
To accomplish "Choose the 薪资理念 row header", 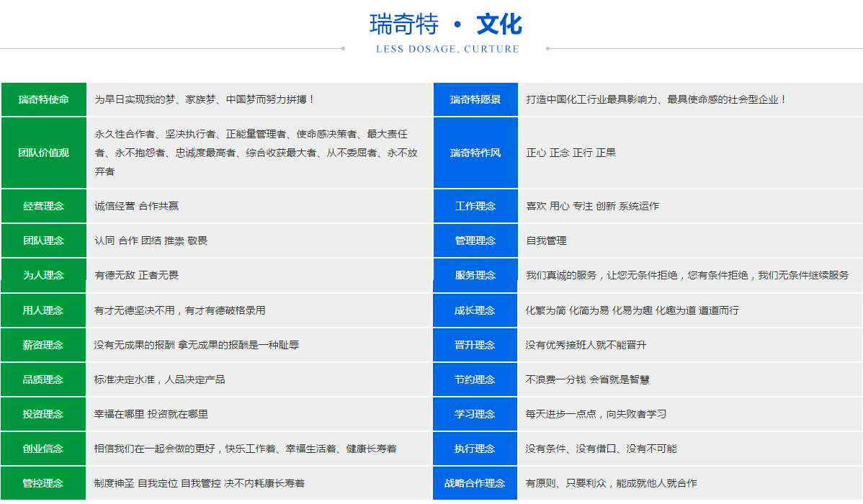I will 43,345.
